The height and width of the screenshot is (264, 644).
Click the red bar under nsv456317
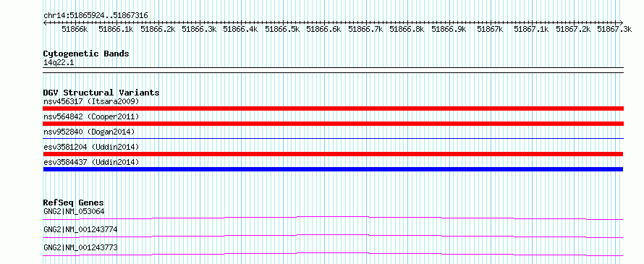point(334,108)
